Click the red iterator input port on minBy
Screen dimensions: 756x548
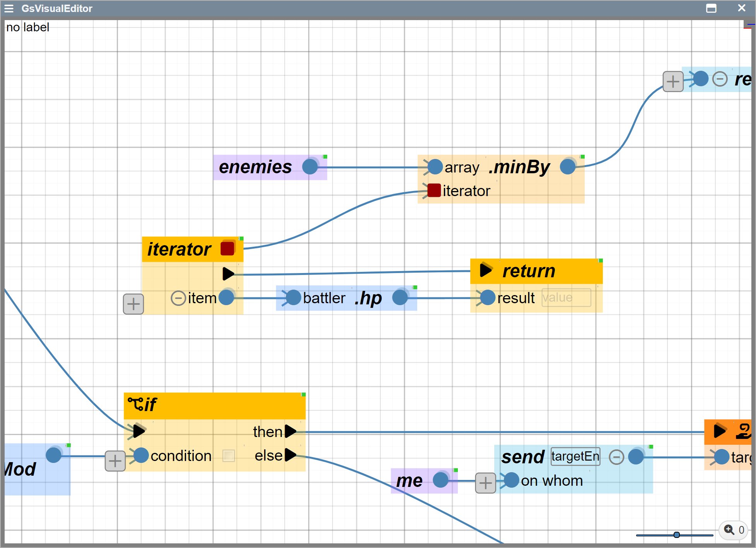pos(434,190)
